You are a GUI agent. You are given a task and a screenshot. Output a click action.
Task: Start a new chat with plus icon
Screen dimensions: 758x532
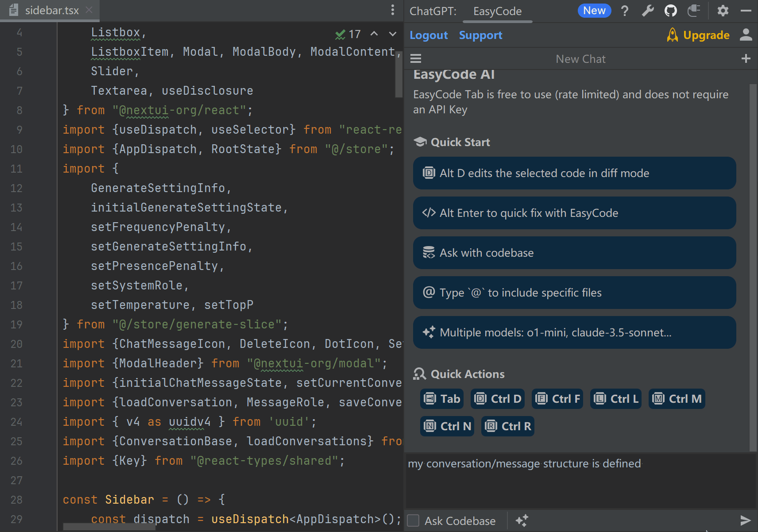(x=746, y=59)
